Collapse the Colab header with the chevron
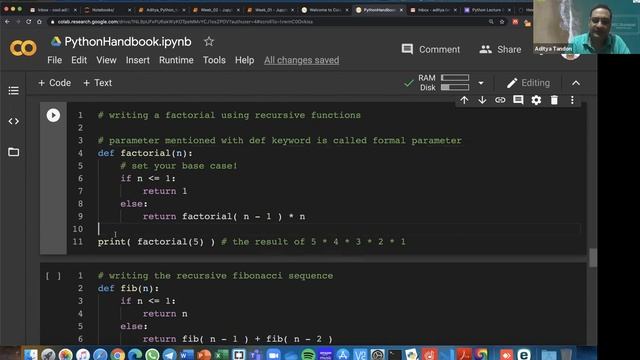This screenshot has height=360, width=640. pyautogui.click(x=576, y=83)
